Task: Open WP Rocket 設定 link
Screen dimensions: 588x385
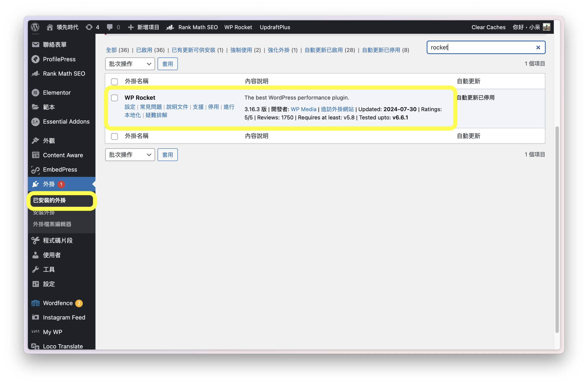Action: tap(130, 107)
